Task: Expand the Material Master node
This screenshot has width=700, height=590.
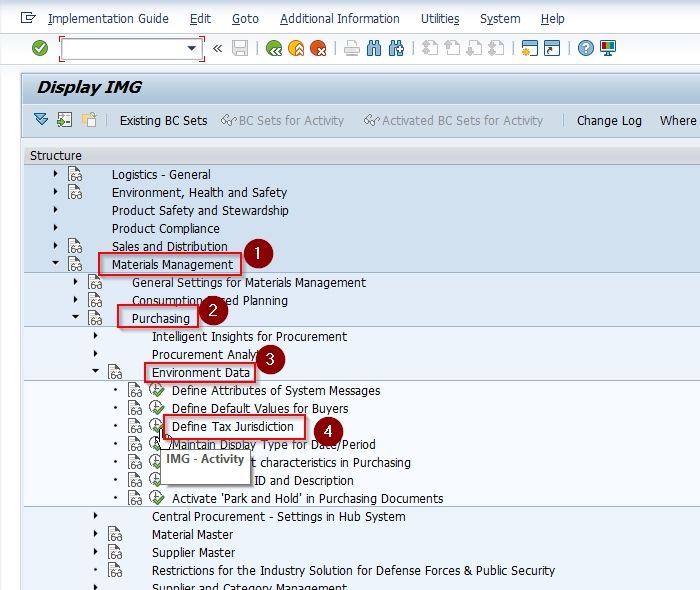Action: tap(96, 533)
